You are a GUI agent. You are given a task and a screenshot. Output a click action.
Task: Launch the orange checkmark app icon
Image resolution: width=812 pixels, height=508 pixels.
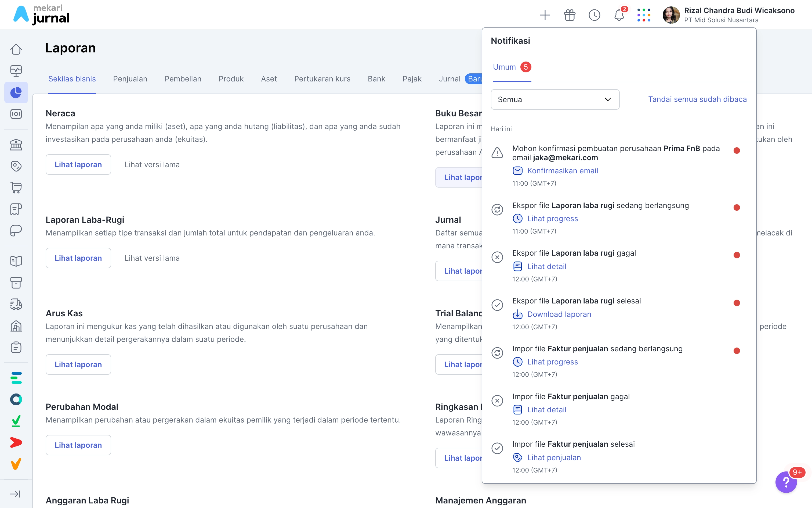pyautogui.click(x=16, y=464)
